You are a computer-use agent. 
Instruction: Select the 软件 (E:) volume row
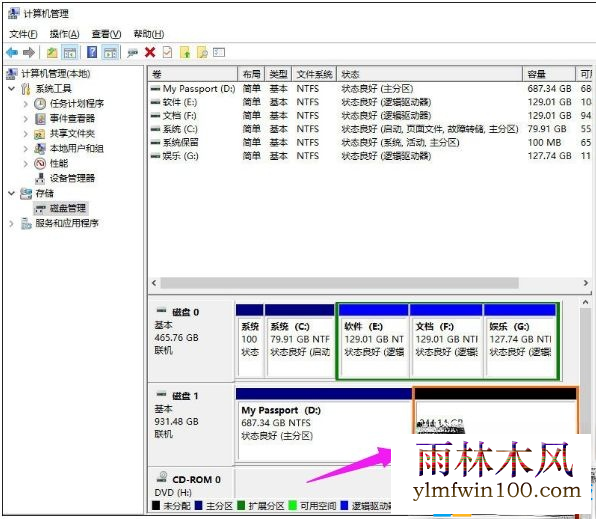370,102
